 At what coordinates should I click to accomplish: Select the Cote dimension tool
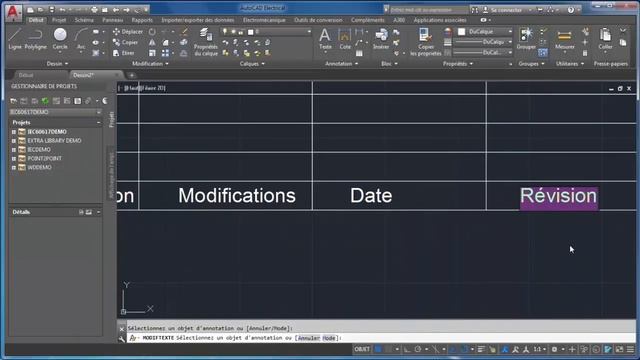(x=345, y=39)
